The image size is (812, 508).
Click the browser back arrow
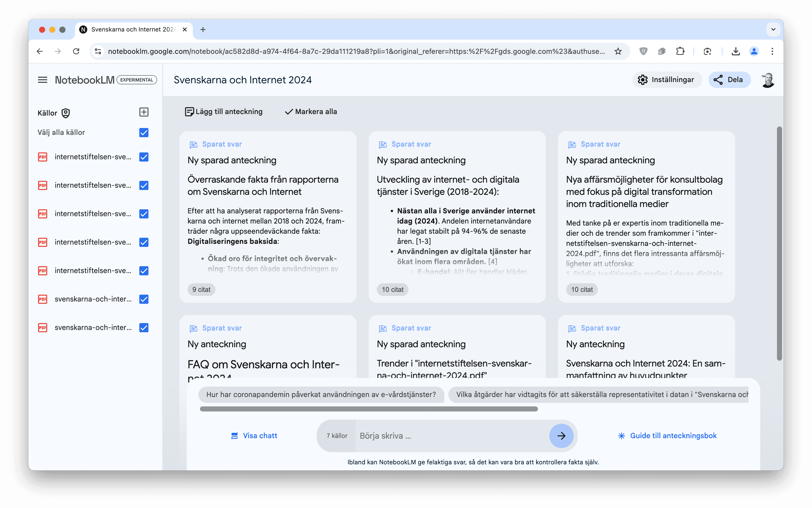click(40, 51)
